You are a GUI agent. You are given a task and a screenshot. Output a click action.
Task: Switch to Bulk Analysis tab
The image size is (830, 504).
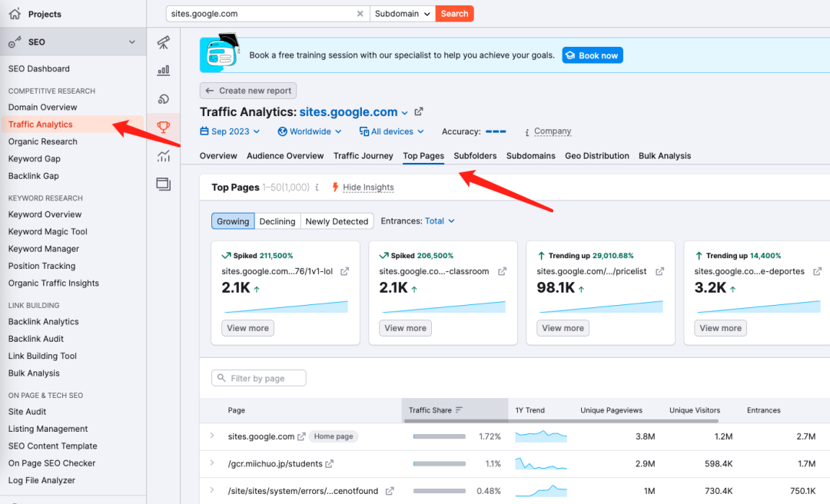(x=665, y=156)
